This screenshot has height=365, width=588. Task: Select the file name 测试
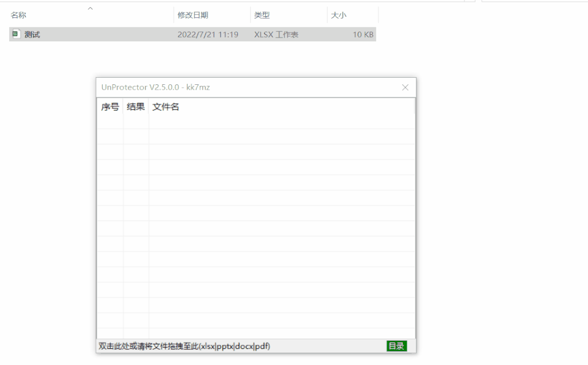pyautogui.click(x=32, y=35)
